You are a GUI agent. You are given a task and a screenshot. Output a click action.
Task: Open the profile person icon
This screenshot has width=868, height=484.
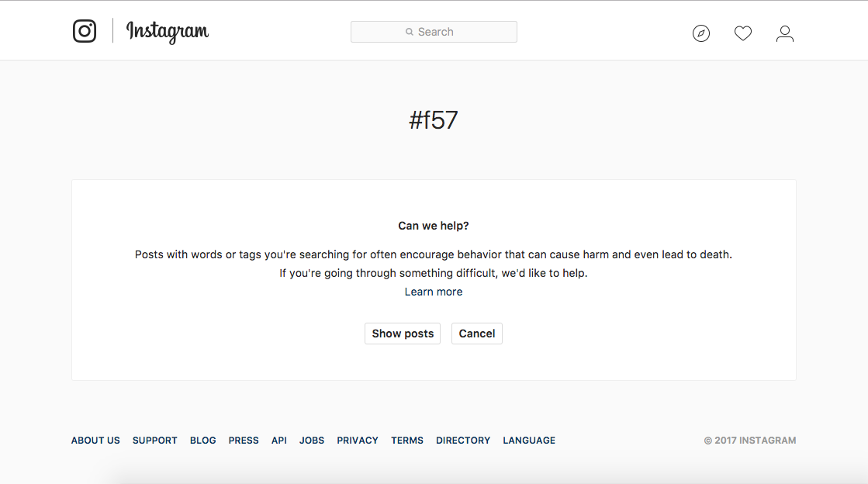pyautogui.click(x=784, y=34)
